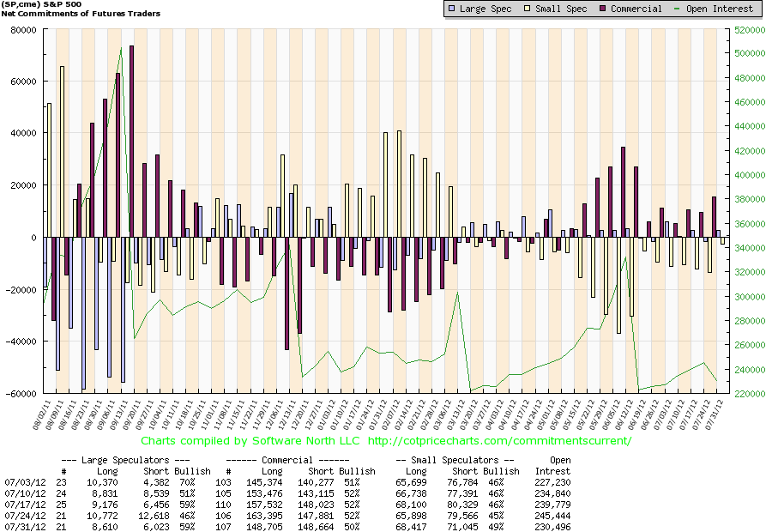Screen dimensions: 772x532
Task: Click the 07/17/12 table row date
Action: click(25, 505)
